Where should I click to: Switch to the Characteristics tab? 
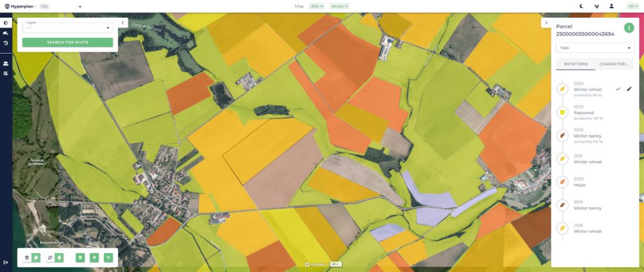tap(614, 64)
